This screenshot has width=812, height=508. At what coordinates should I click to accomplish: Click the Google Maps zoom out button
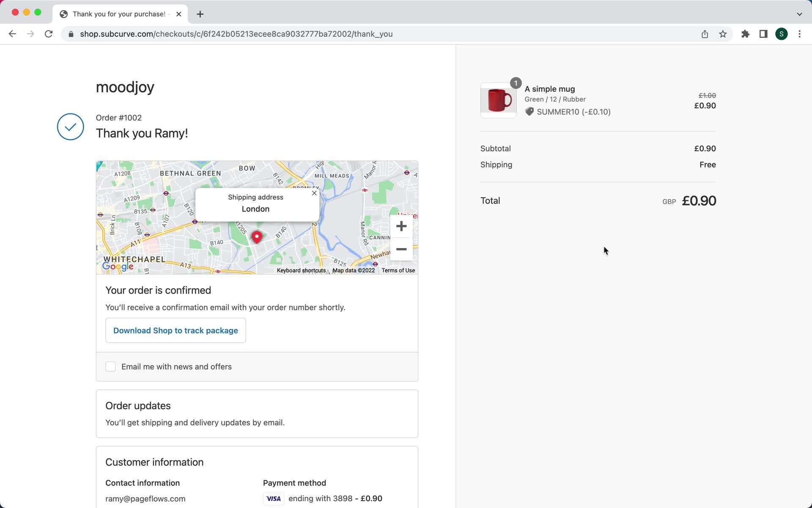pos(402,249)
